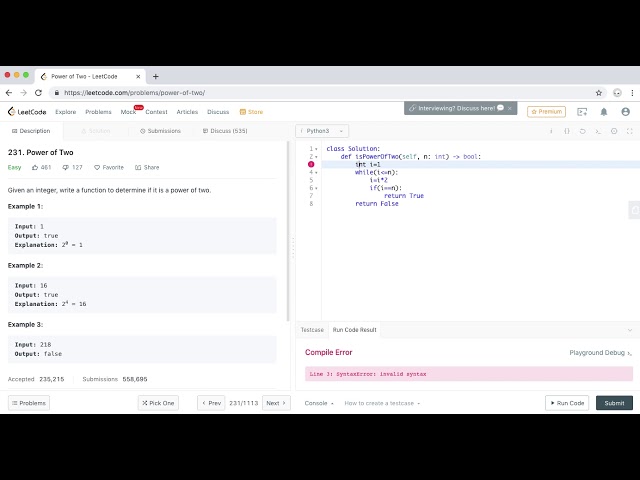The width and height of the screenshot is (640, 480).
Task: Favorite the problem with heart icon
Action: click(x=97, y=167)
